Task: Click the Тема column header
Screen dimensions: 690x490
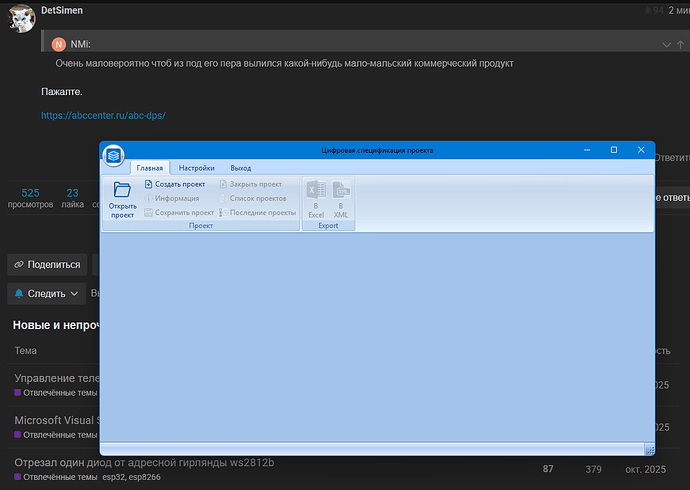Action: (x=26, y=351)
